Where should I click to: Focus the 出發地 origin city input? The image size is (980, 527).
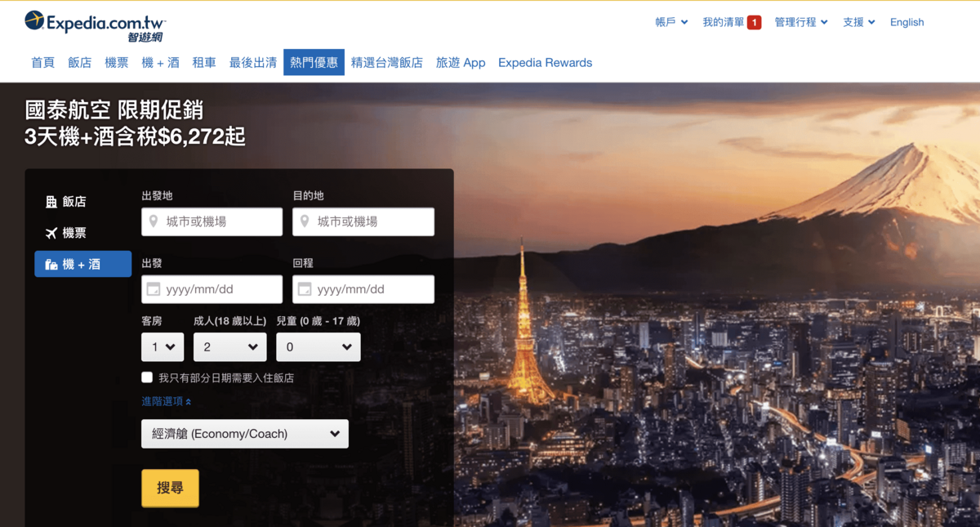[x=212, y=221]
